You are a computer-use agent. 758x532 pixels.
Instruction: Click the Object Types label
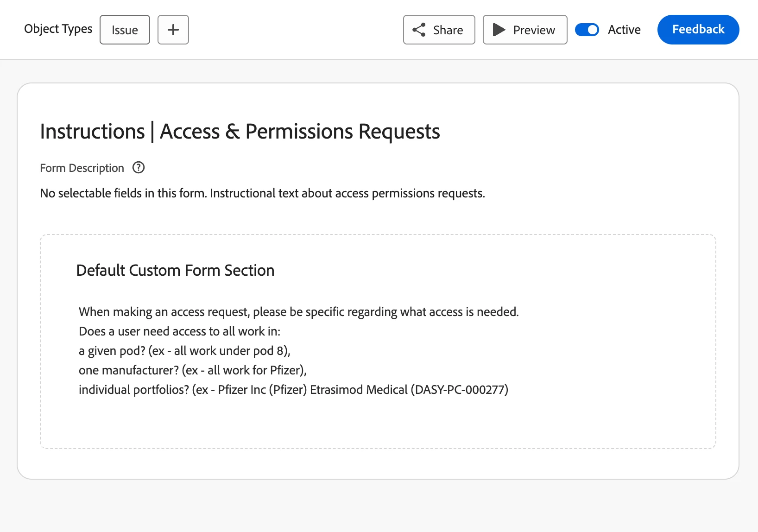click(58, 29)
